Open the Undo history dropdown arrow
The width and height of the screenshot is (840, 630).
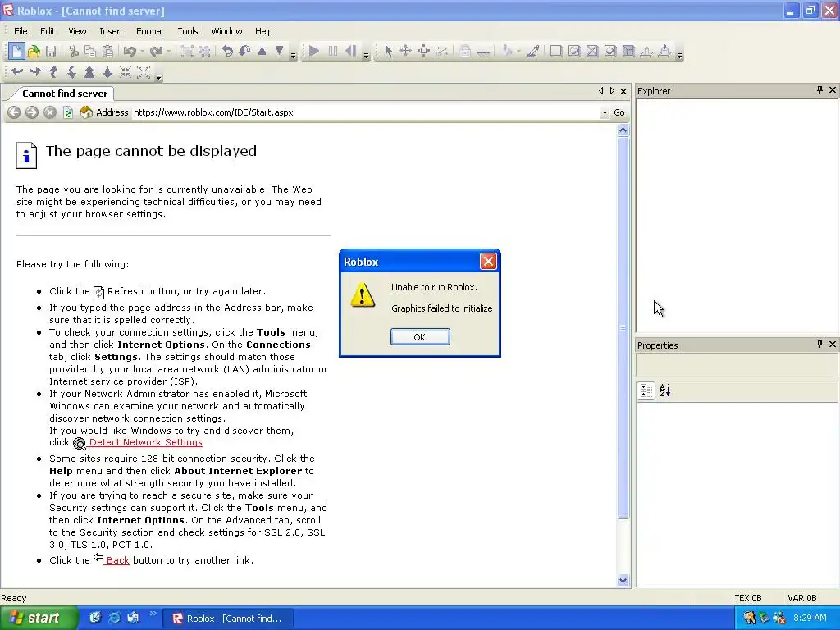tap(143, 52)
